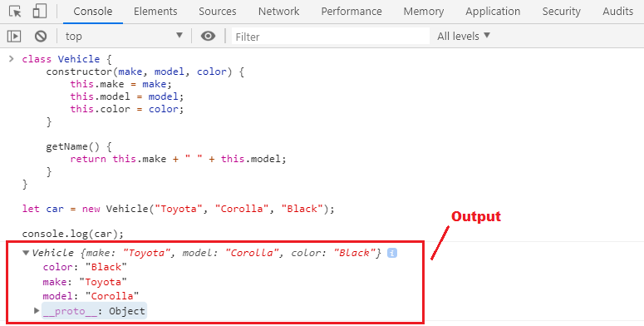This screenshot has height=326, width=644.
Task: Click the getName() method line
Action: tap(79, 146)
